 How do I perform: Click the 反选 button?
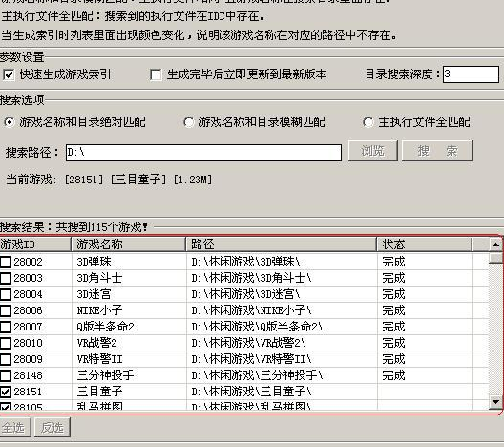[52, 427]
